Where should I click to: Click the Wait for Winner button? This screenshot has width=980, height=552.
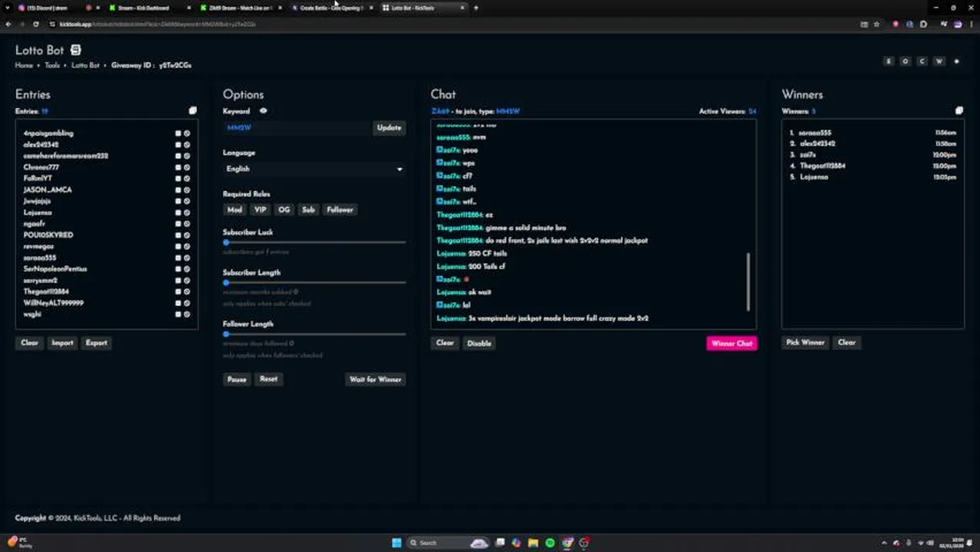[x=375, y=379]
